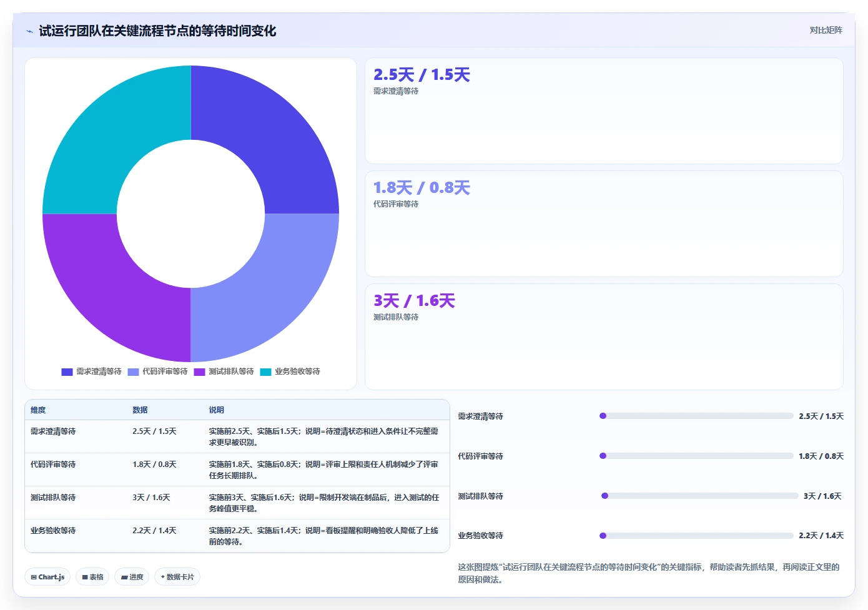868x610 pixels.
Task: Click the 数据卡片 tag chip
Action: 177,577
